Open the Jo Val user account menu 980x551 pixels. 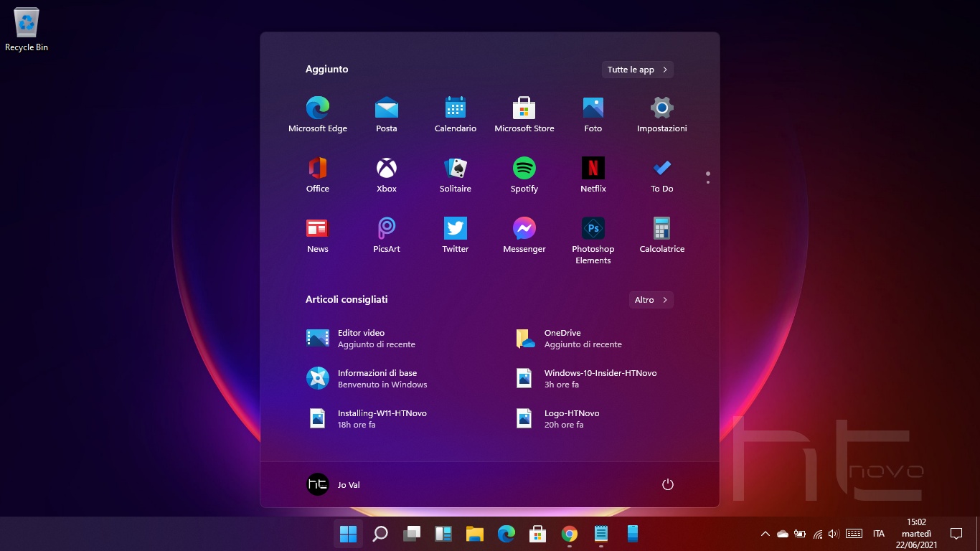pos(334,485)
